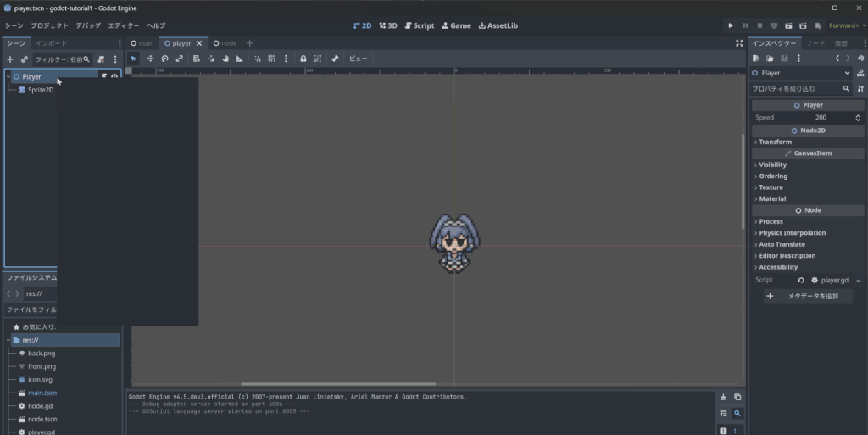Go to previous object in inspector history

837,59
